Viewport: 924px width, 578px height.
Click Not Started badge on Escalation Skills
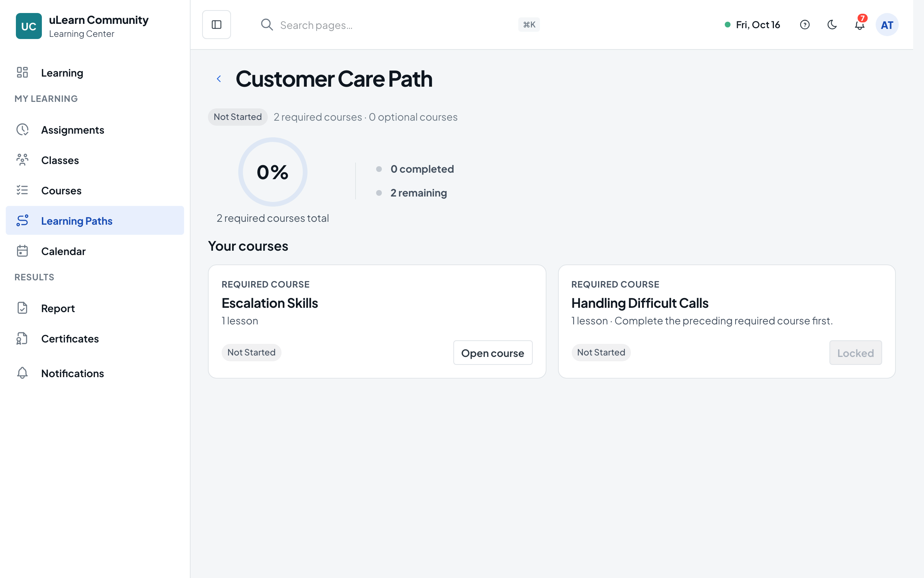click(x=251, y=353)
